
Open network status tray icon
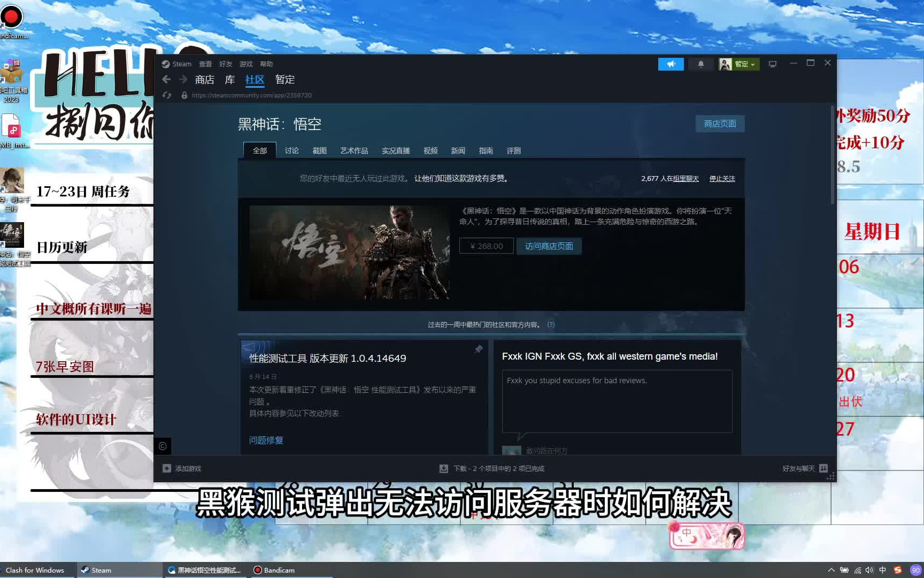click(x=857, y=570)
